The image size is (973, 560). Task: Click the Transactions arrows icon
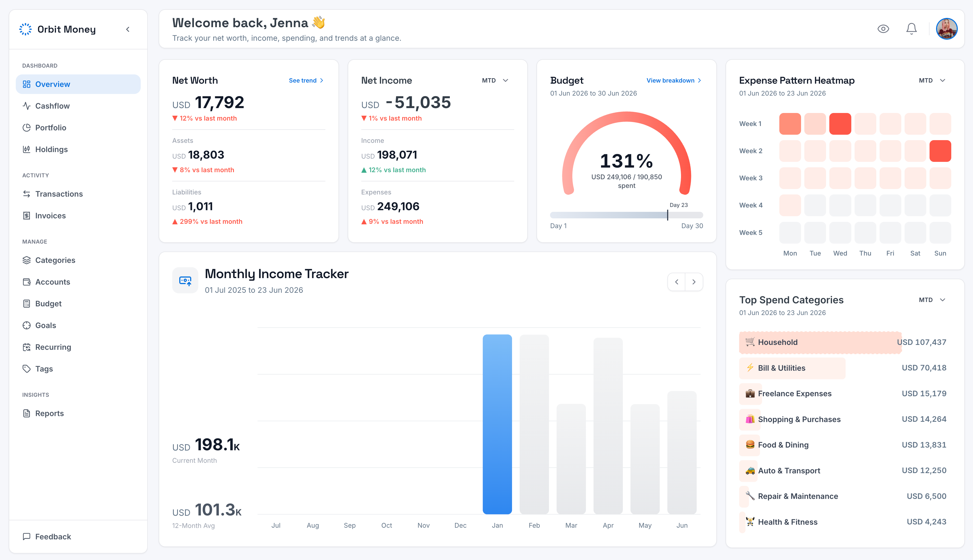[x=27, y=194]
